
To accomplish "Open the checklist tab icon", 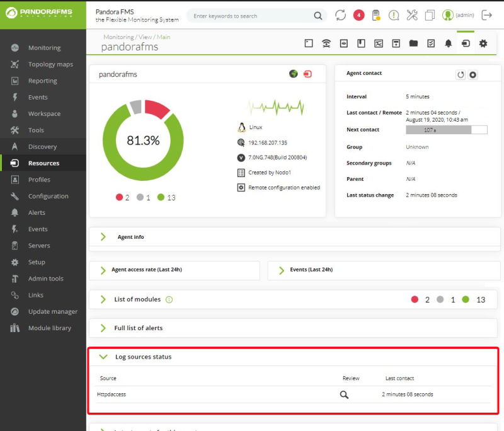I will tap(431, 43).
